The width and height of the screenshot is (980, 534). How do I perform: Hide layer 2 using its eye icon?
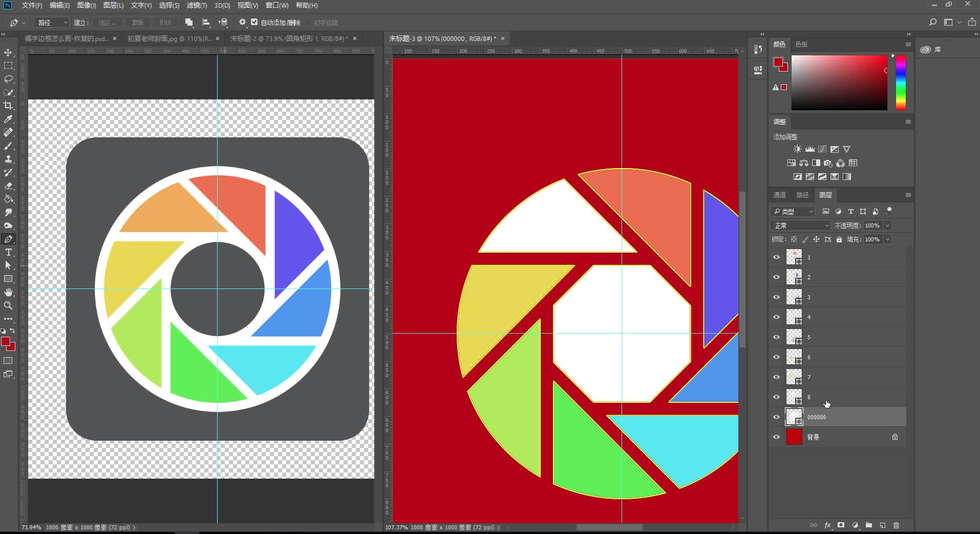coord(776,277)
